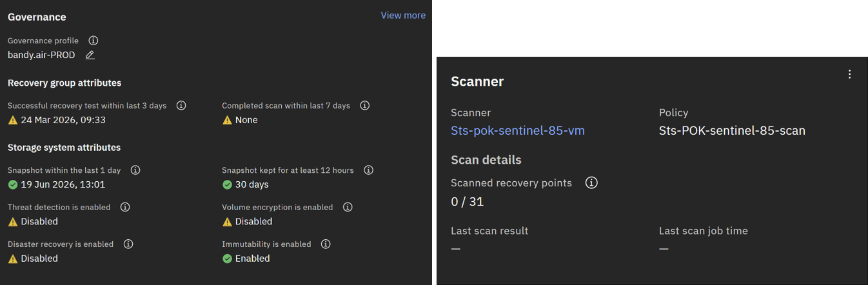Click the warning icon beside 24 Mar 2026
The image size is (868, 285).
[13, 120]
